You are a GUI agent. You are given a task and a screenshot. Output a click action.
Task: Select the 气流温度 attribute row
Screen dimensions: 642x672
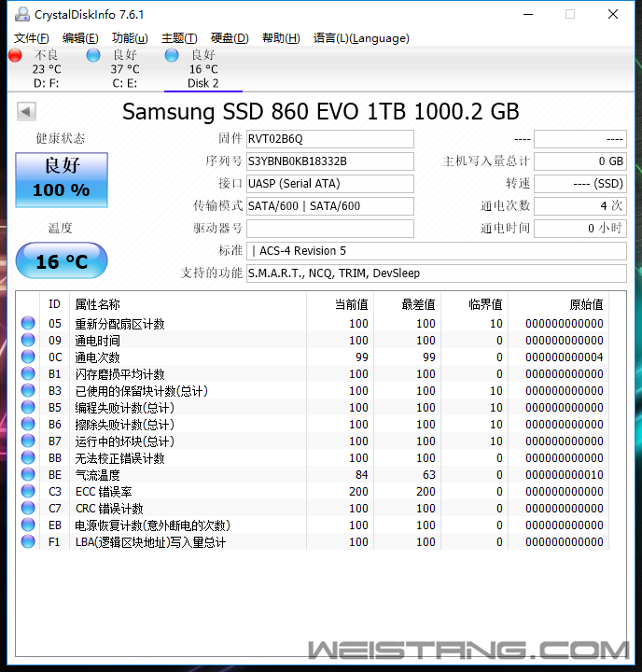313,474
